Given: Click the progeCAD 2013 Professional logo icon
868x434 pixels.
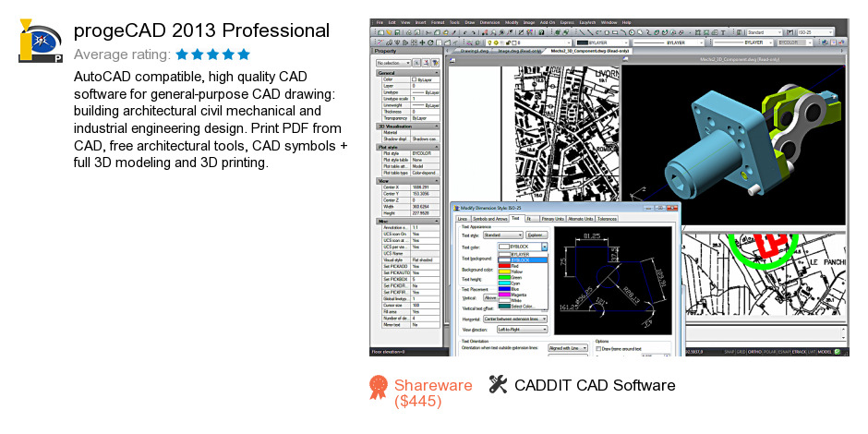Looking at the screenshot, I should (x=41, y=41).
